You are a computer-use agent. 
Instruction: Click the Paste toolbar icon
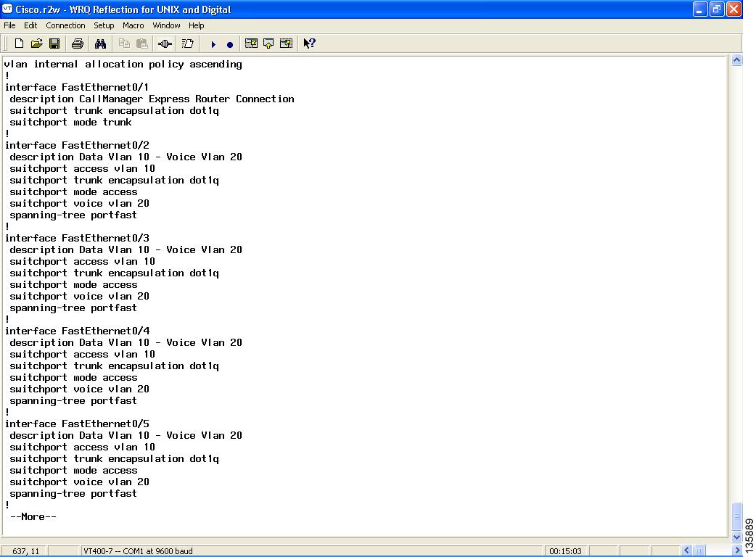point(141,44)
